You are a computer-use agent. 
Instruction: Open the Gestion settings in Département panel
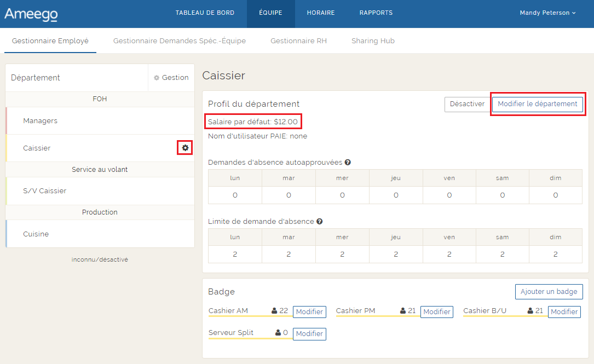coord(171,78)
